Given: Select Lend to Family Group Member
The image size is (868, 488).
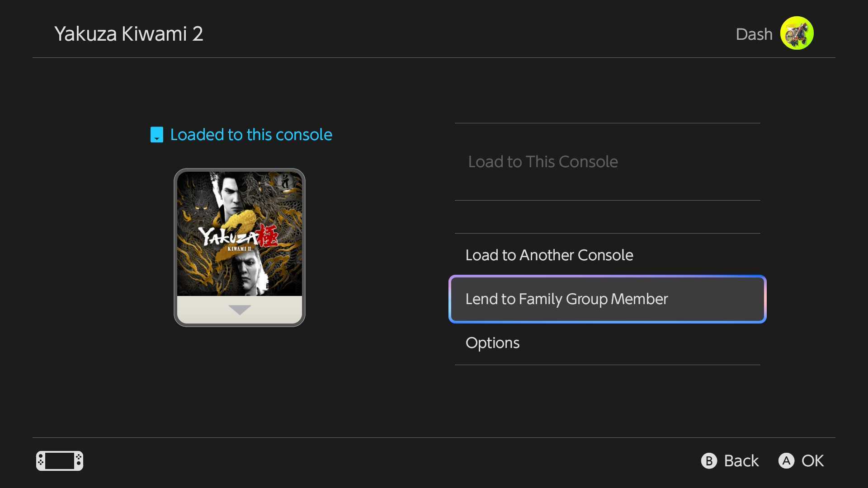Looking at the screenshot, I should point(566,299).
